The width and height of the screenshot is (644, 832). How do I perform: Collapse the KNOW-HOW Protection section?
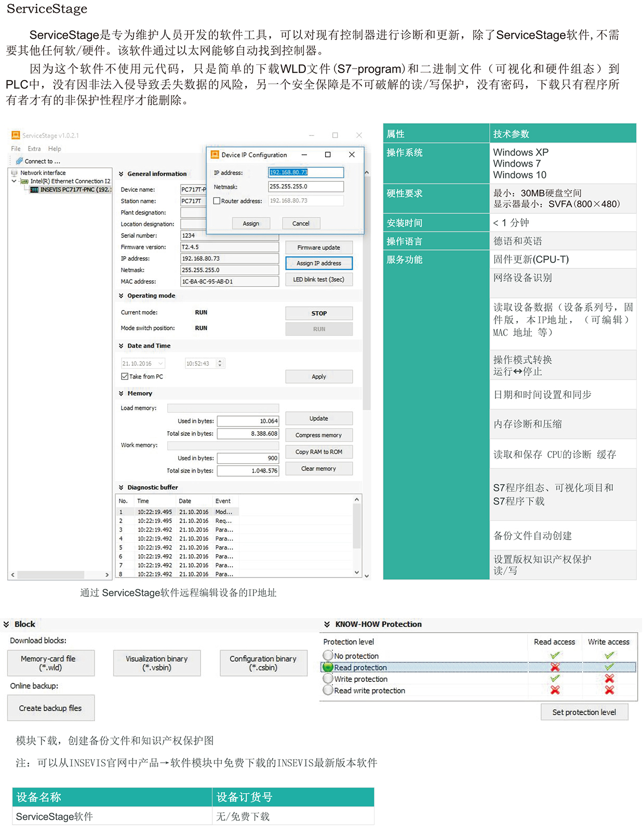click(327, 624)
